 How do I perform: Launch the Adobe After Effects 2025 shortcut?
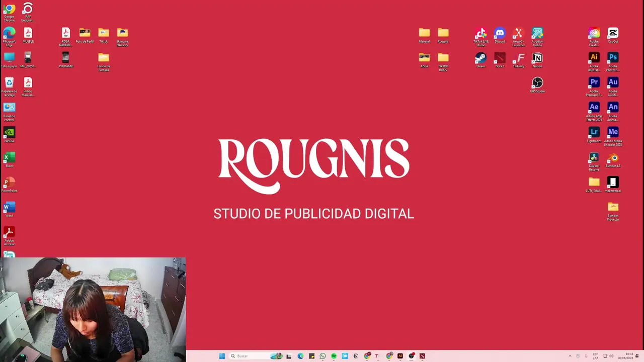(x=594, y=112)
